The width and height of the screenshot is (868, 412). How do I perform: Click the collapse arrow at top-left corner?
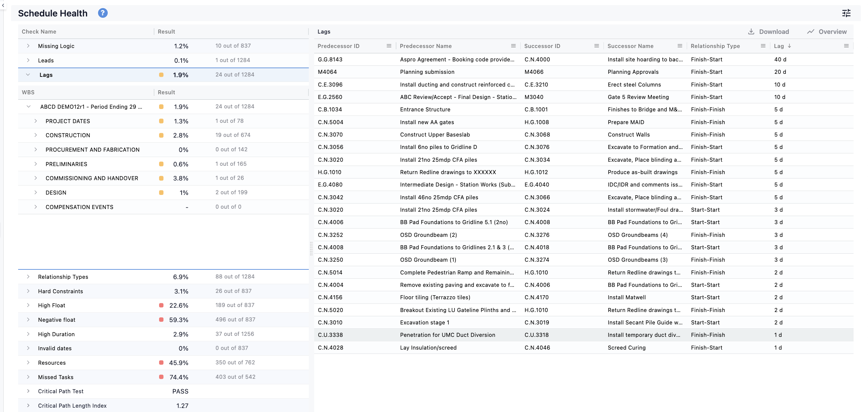[x=3, y=5]
